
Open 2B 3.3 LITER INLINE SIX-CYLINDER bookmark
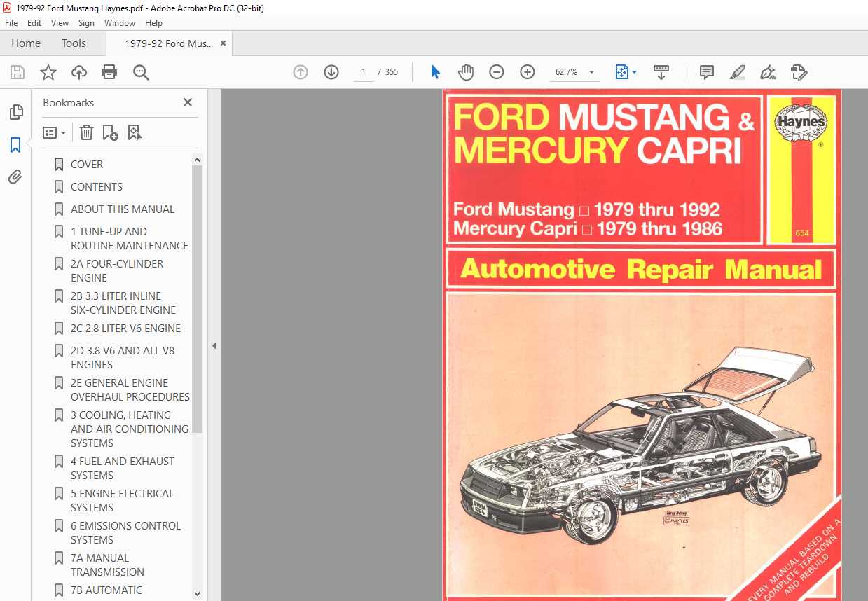tap(122, 303)
